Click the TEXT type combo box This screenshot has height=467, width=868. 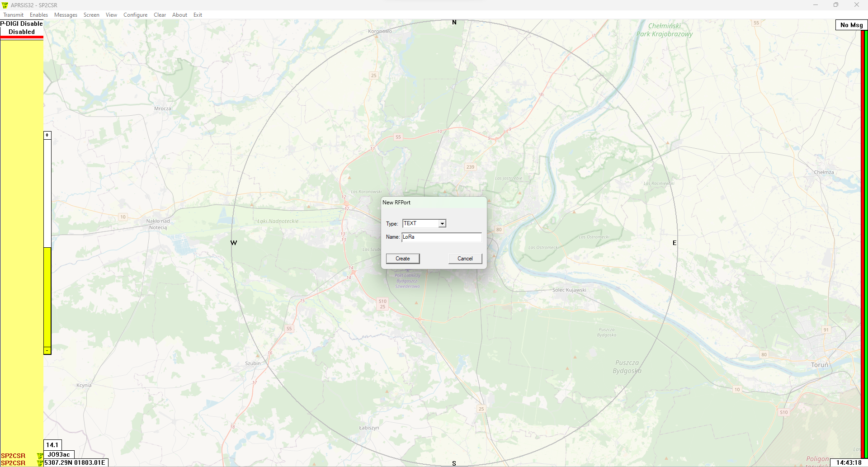(420, 224)
